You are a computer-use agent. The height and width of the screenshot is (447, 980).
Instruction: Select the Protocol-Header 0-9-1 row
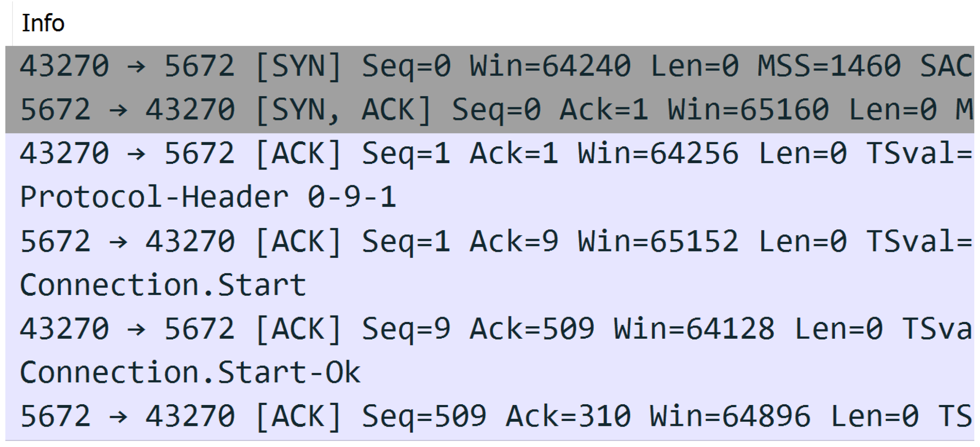tap(490, 199)
